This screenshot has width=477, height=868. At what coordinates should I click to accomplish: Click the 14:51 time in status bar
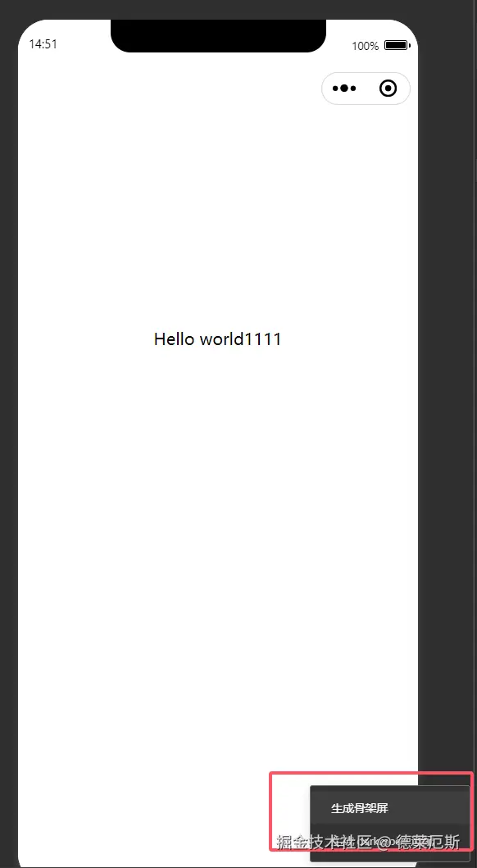(43, 44)
